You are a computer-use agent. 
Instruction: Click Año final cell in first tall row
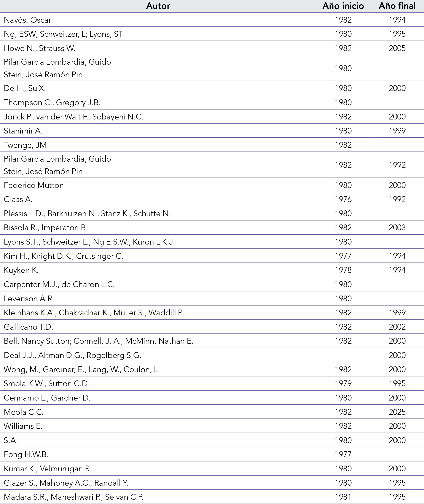point(397,68)
